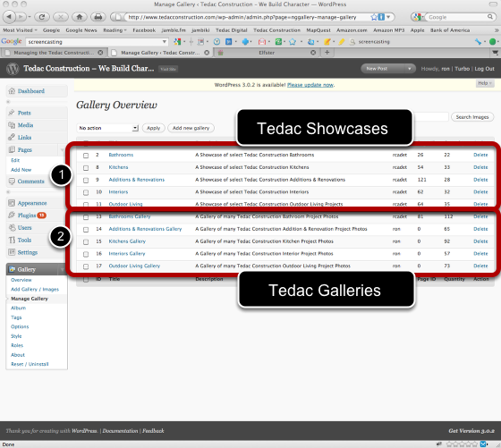Check the Interiors Gallery row checkbox
The width and height of the screenshot is (501, 448).
point(86,254)
